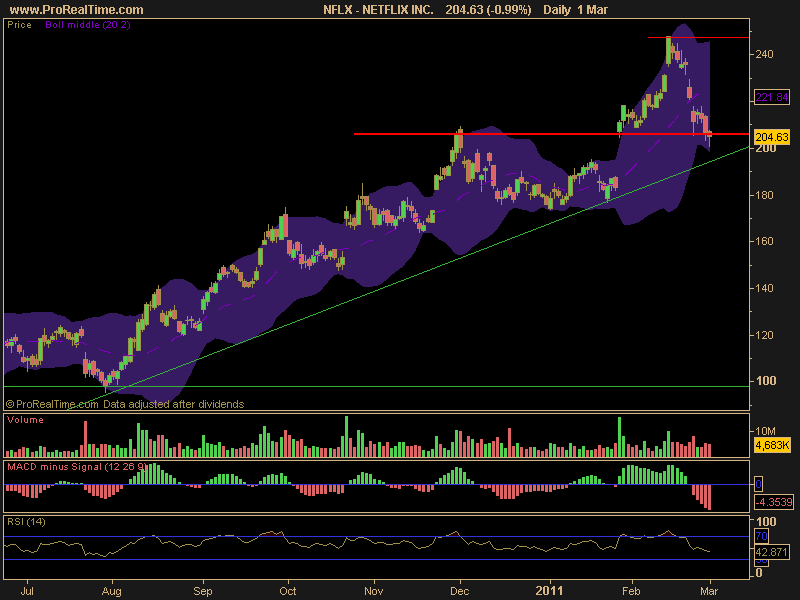Click the 140 price axis label

coord(765,288)
